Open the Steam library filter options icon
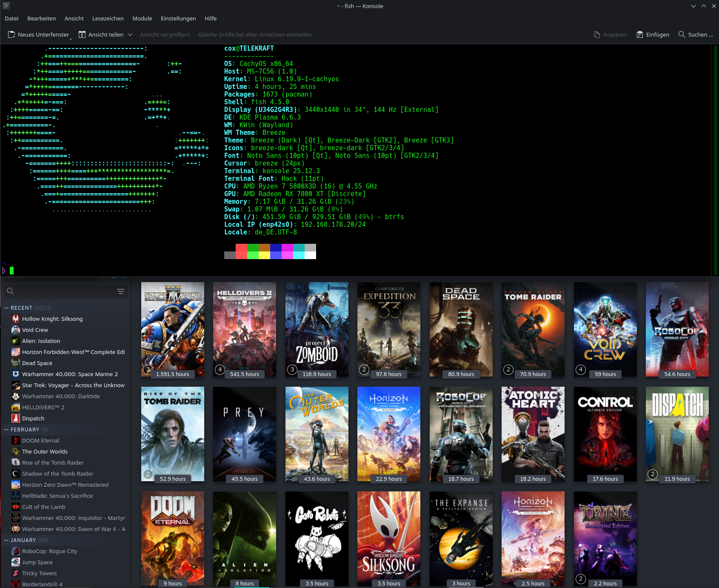 [x=121, y=291]
